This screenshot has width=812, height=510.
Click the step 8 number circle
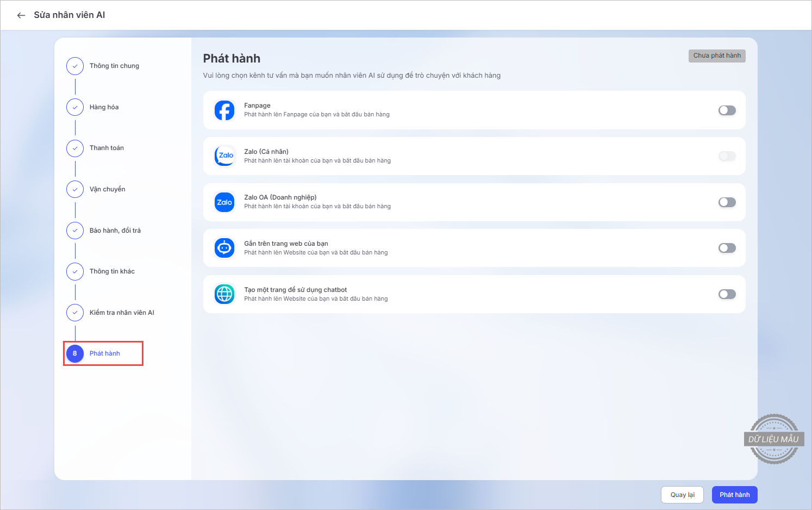click(x=75, y=353)
